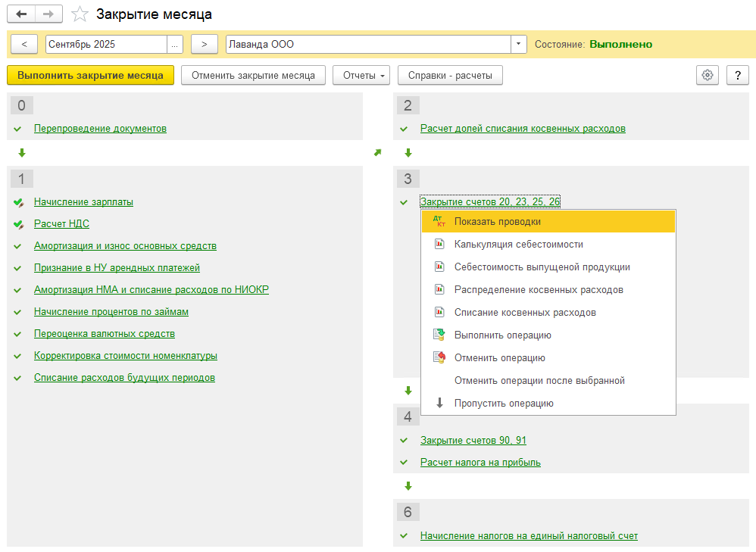Click the Сентябрь 2025 period field

(106, 45)
